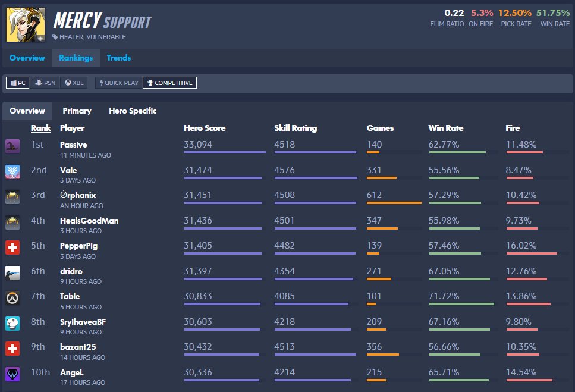Click the 5.3% on fire stat
The width and height of the screenshot is (575, 392).
[x=482, y=13]
